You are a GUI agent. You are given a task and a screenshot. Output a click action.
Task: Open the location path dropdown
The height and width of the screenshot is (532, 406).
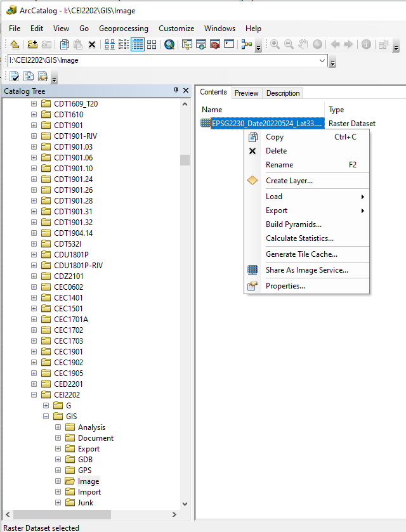tap(322, 61)
